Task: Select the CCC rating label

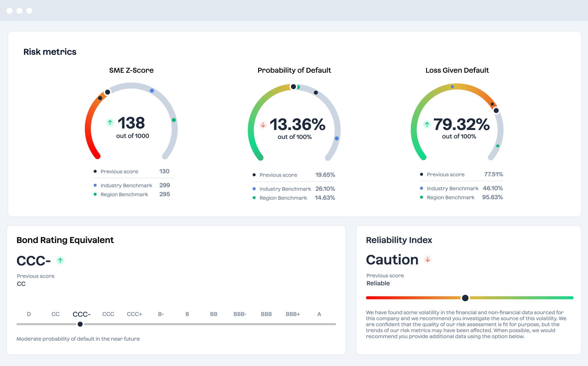Action: [108, 314]
